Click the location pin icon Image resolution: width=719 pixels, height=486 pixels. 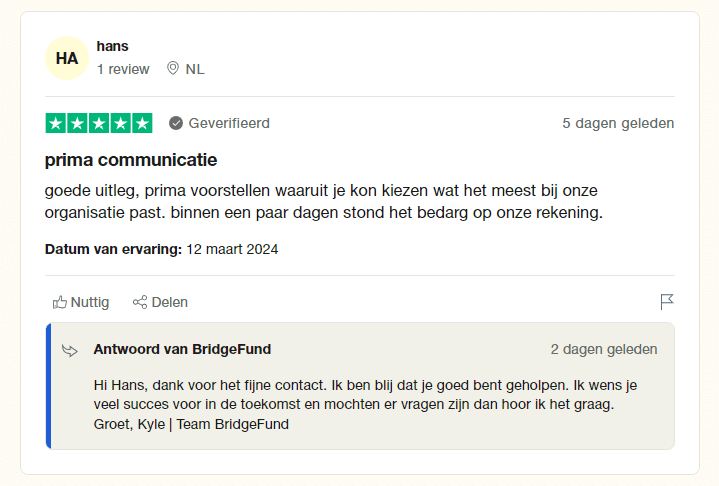tap(173, 69)
